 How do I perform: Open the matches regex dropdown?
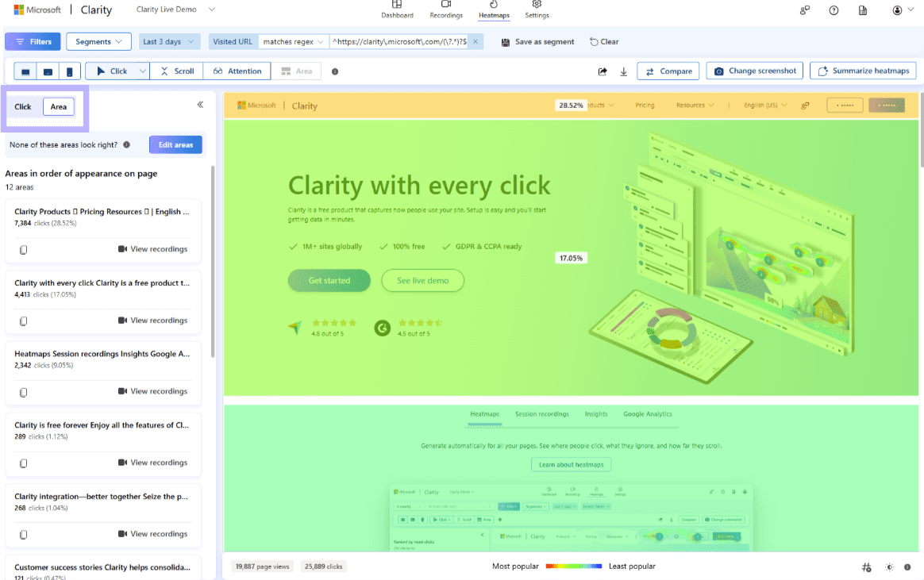[x=293, y=41]
